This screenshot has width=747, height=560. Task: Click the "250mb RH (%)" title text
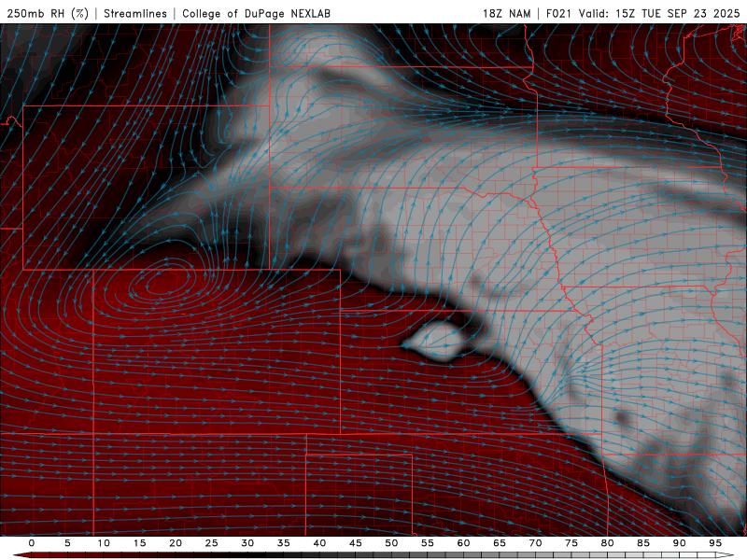[48, 13]
